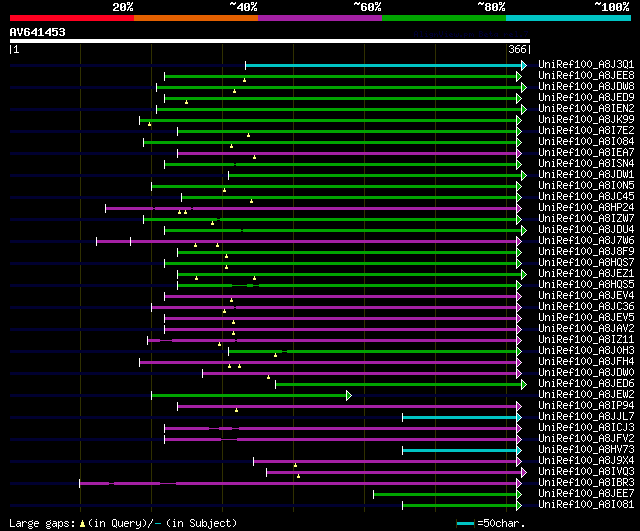
Task: Select the UniRef100_A8HP24 label
Action: (586, 208)
